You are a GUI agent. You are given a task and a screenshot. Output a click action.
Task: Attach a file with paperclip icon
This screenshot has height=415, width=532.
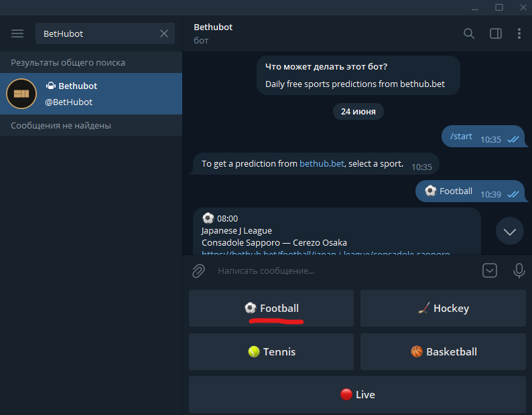[x=198, y=271]
